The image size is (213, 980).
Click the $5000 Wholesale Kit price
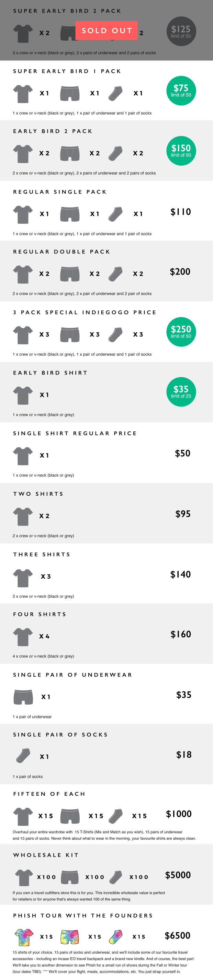click(178, 875)
